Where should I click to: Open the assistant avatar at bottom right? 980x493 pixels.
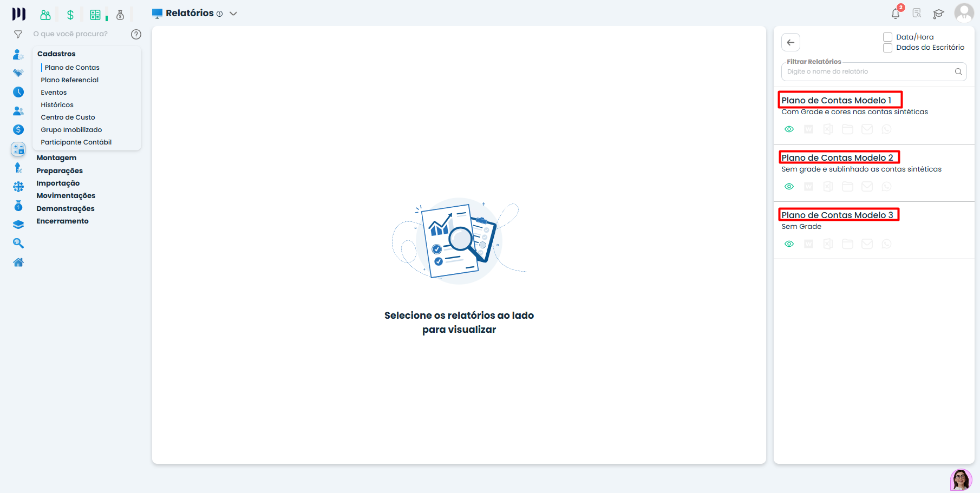961,479
